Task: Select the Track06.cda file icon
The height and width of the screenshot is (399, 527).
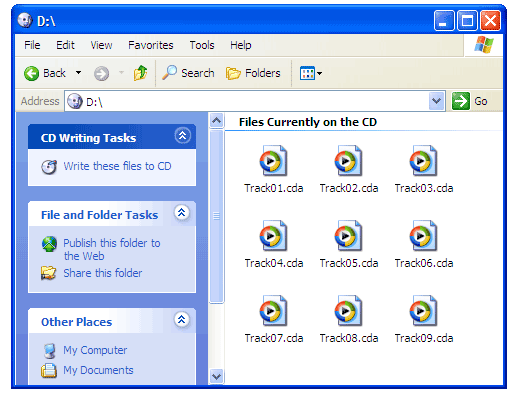Action: pyautogui.click(x=423, y=236)
